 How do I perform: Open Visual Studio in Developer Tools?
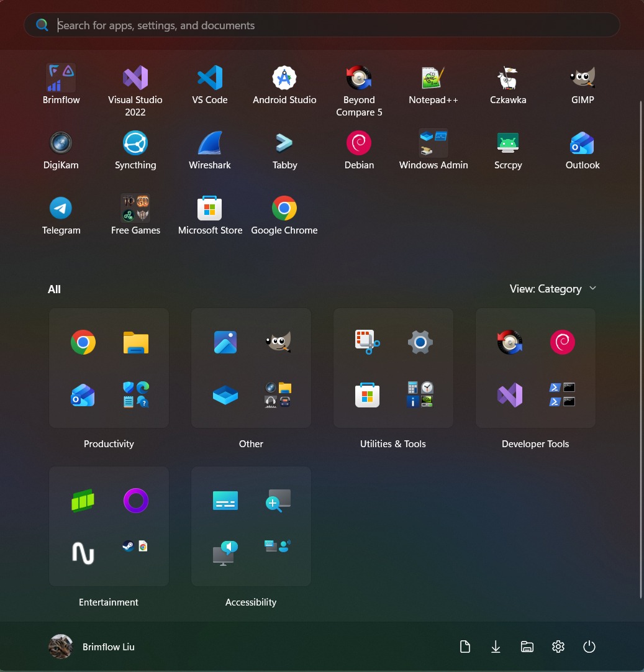pos(509,395)
